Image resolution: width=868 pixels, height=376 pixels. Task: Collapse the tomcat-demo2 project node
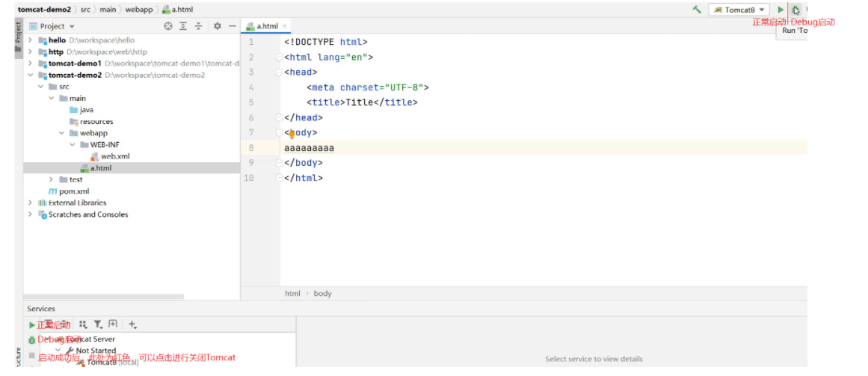31,75
